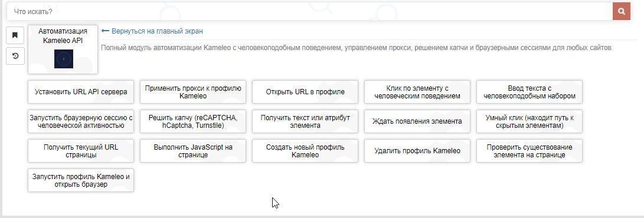This screenshot has height=218, width=644.
Task: Pick "Умный клик" hidden elements action
Action: 529,121
